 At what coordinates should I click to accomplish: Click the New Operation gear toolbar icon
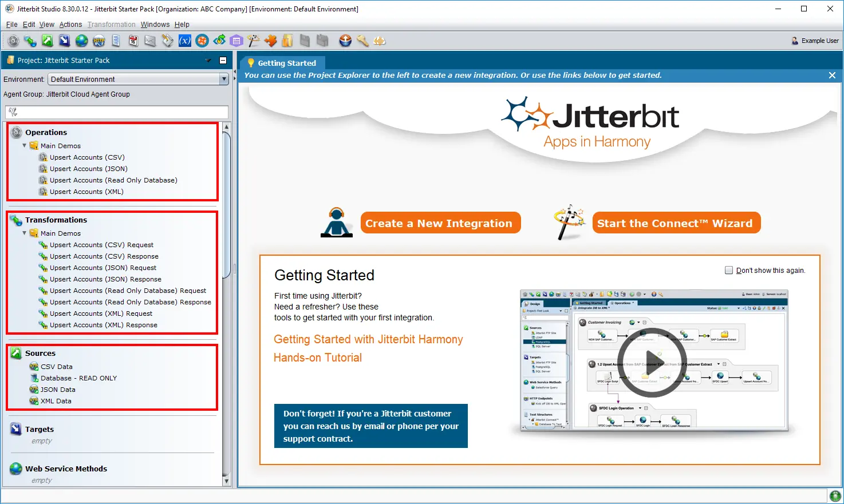13,41
